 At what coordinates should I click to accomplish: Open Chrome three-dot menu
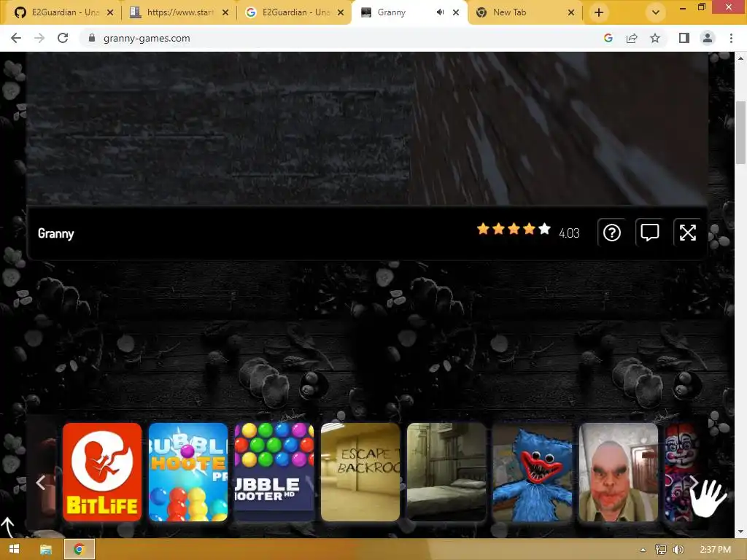click(731, 38)
